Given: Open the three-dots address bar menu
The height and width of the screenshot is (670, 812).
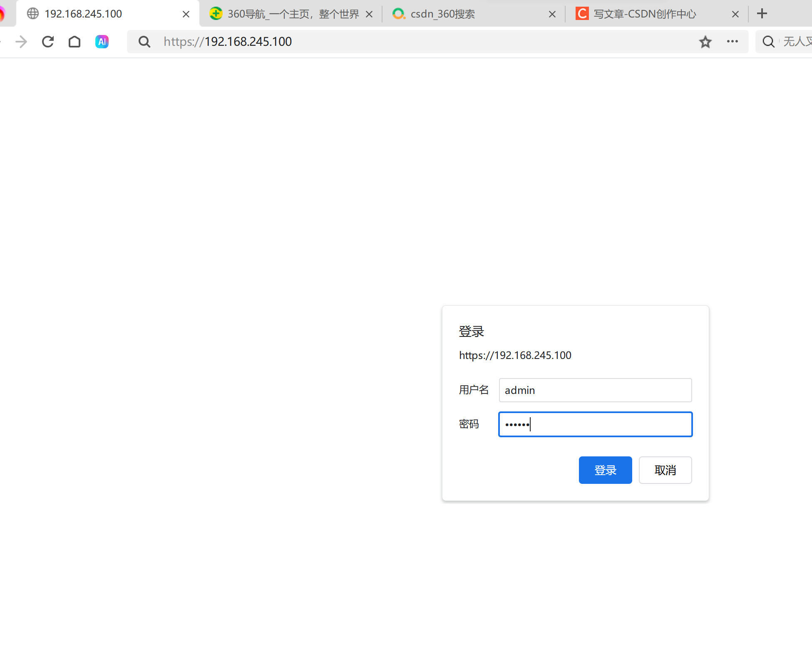Looking at the screenshot, I should [733, 42].
